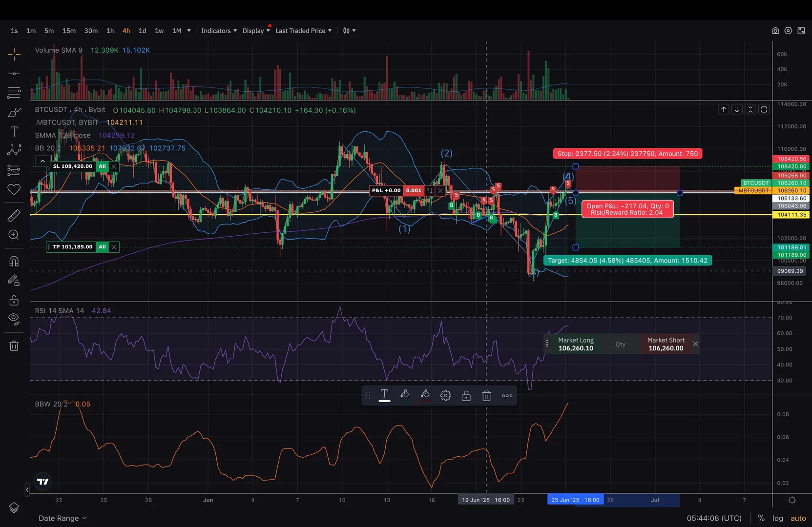Toggle stay in drawing mode pencil lock

click(x=14, y=281)
